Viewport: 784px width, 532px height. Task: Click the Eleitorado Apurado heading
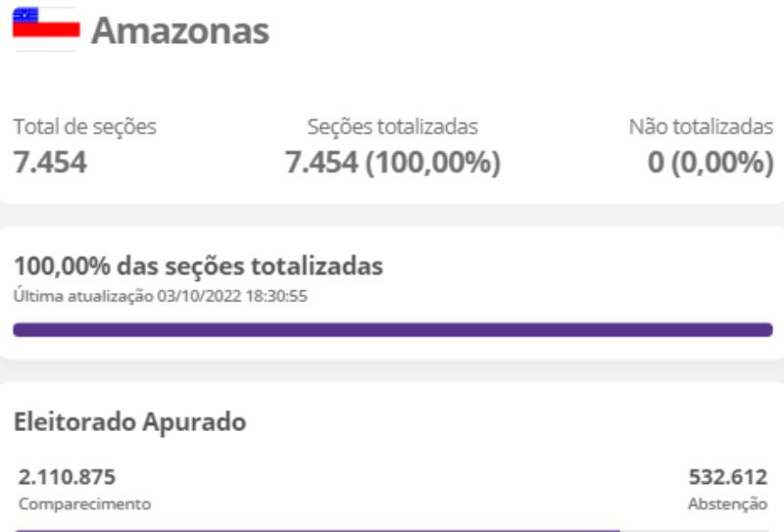click(130, 421)
